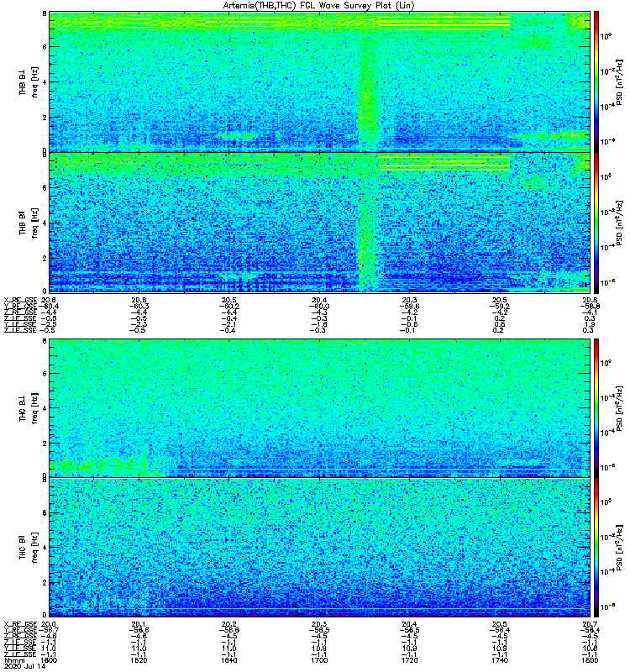Viewport: 630px width, 672px height.
Task: Click the color bar beside THC B∥ panel
Action: pyautogui.click(x=596, y=548)
